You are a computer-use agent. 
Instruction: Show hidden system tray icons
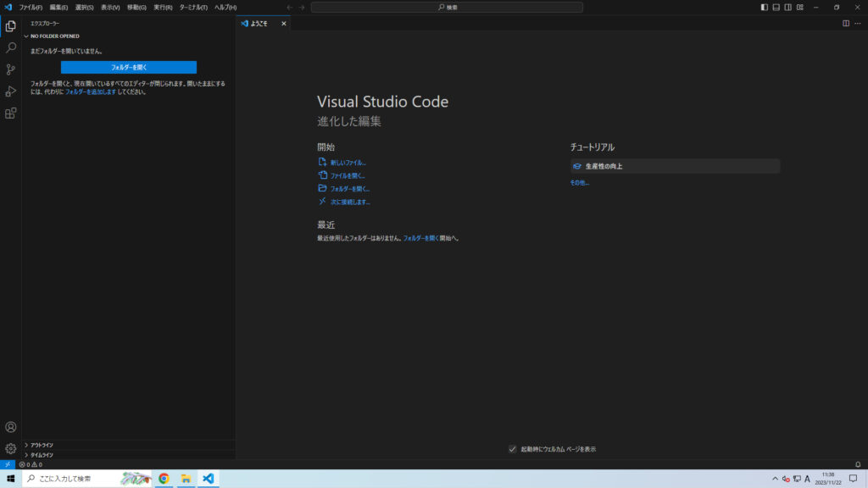tap(775, 479)
